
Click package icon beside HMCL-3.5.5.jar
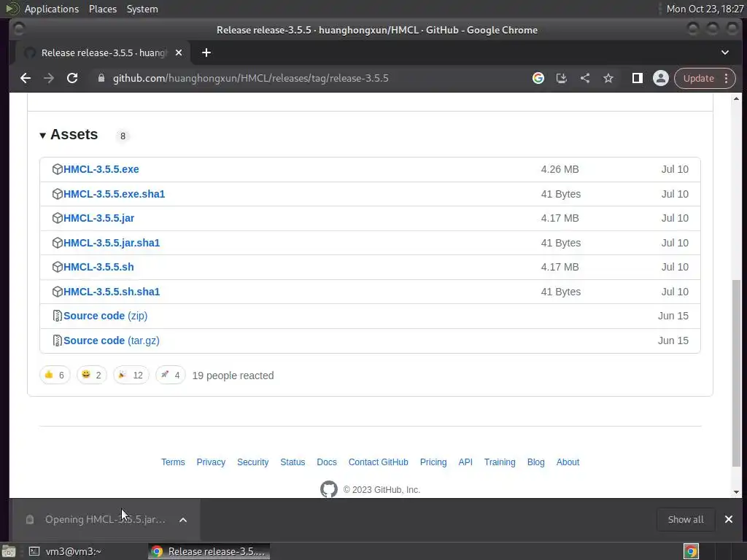[57, 218]
